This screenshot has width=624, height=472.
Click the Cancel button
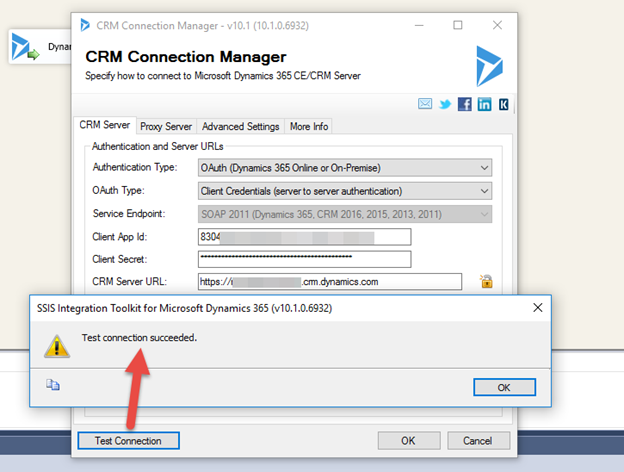(478, 441)
